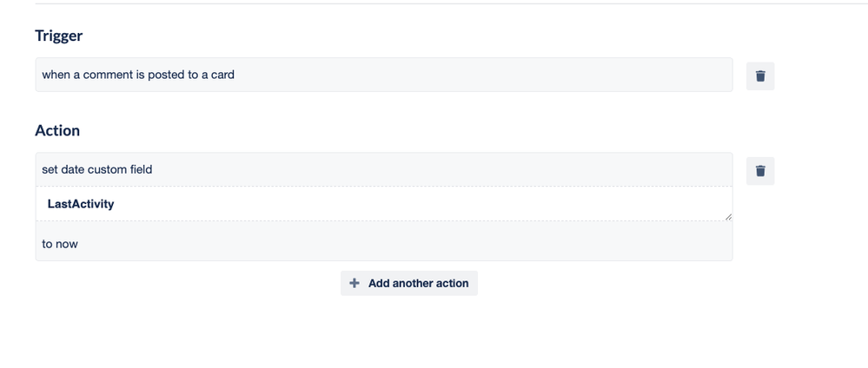Click the bold LastActivity text

[81, 204]
